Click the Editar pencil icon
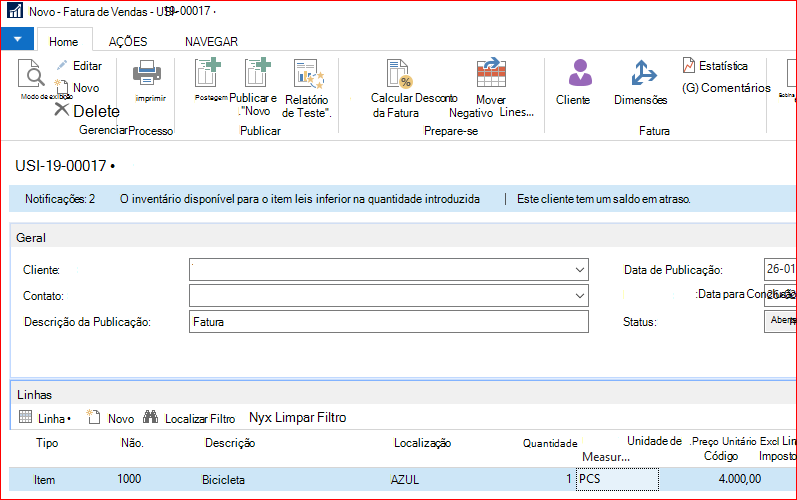 (62, 66)
